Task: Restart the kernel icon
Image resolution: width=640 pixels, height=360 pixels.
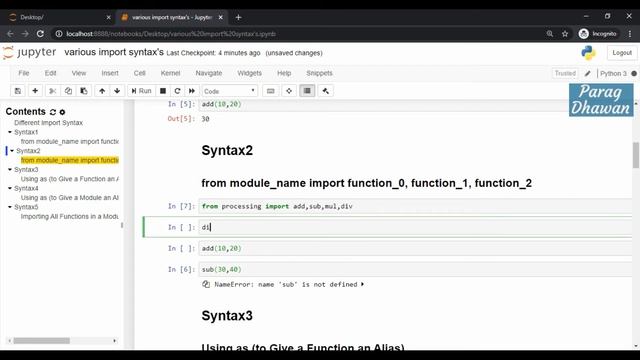Action: tap(177, 91)
